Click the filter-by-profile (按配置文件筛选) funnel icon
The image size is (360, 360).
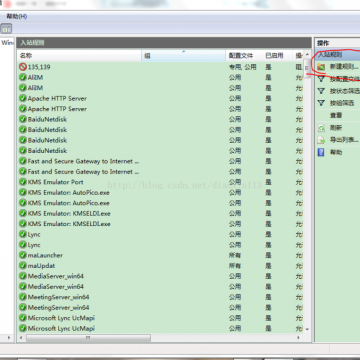click(x=321, y=79)
